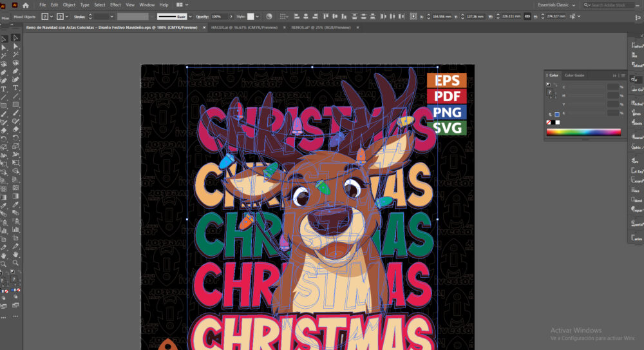Image resolution: width=644 pixels, height=350 pixels.
Task: Click the Isolate Selected Object icon
Action: click(x=573, y=17)
